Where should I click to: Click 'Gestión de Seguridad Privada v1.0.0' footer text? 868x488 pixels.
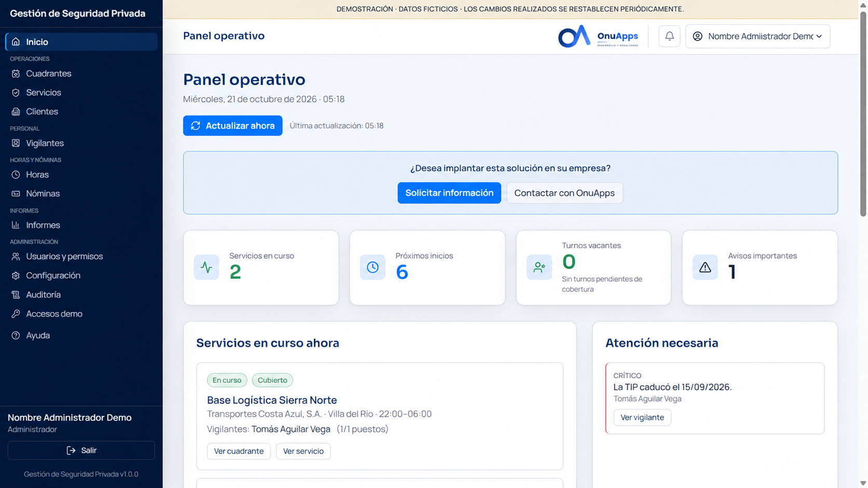tap(81, 474)
